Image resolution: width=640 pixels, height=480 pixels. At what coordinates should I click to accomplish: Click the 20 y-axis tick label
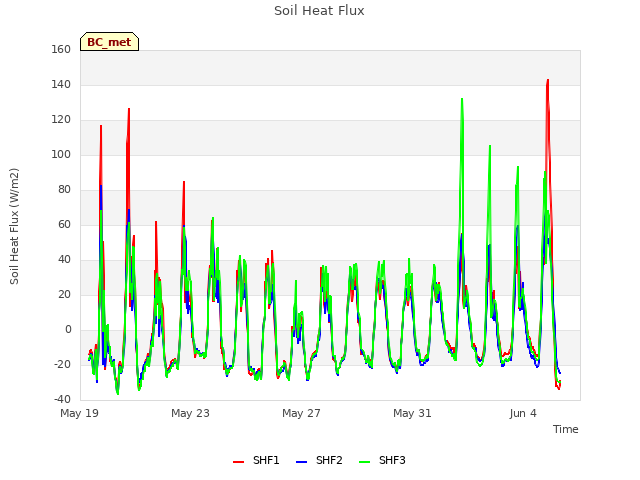coord(64,295)
